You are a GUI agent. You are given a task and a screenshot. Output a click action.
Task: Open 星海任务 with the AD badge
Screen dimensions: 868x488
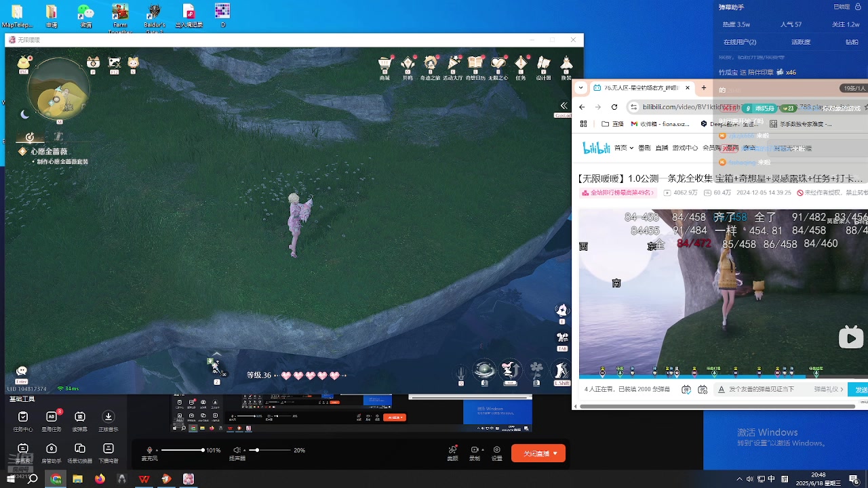[52, 420]
